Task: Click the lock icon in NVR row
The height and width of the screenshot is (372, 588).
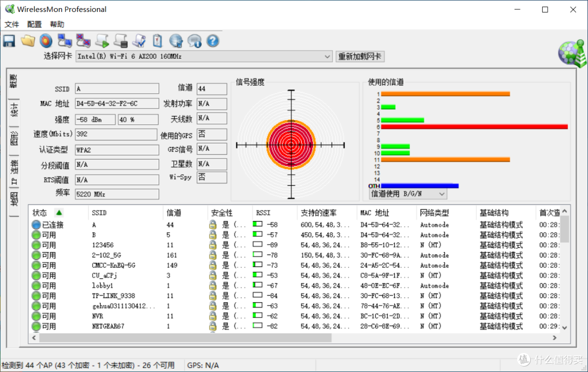Action: coord(213,316)
